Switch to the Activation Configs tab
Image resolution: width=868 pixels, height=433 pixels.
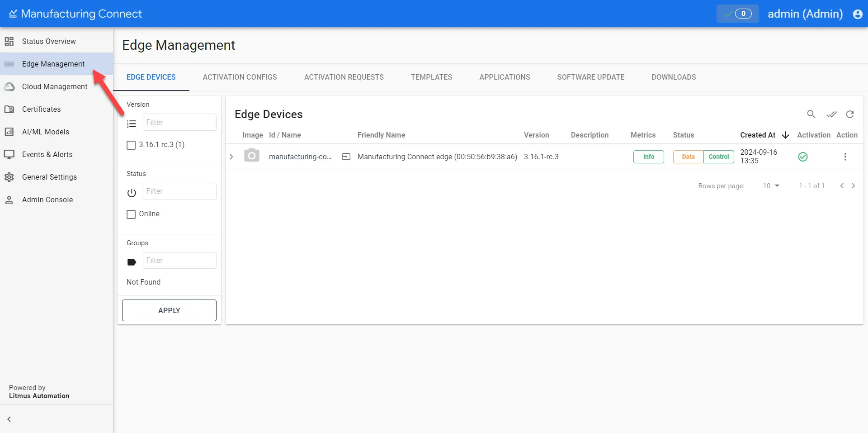click(x=240, y=77)
